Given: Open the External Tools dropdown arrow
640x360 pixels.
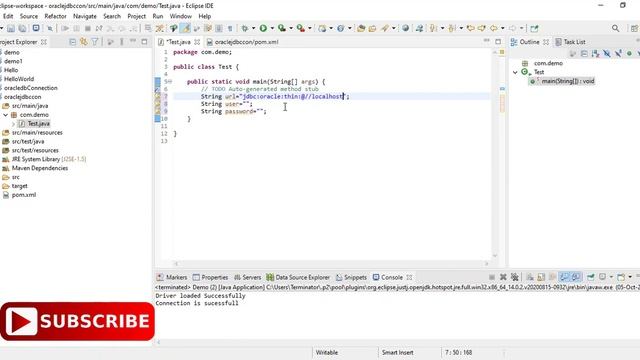Looking at the screenshot, I should point(310,28).
